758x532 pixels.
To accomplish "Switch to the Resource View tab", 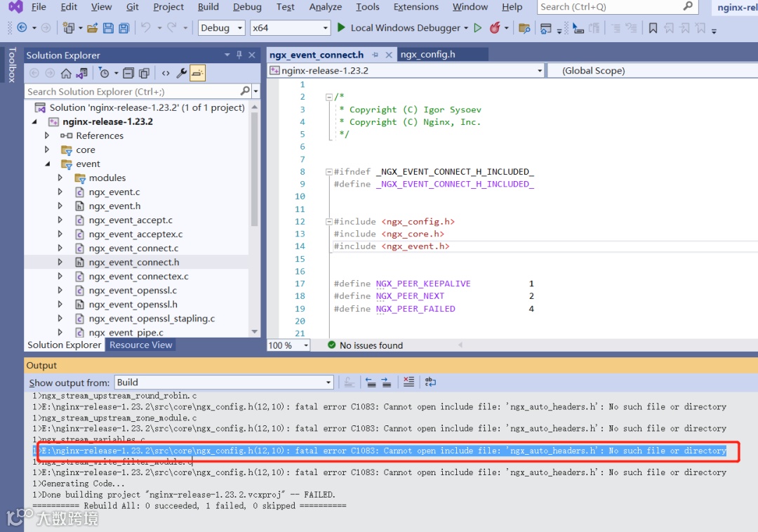I will click(x=140, y=345).
